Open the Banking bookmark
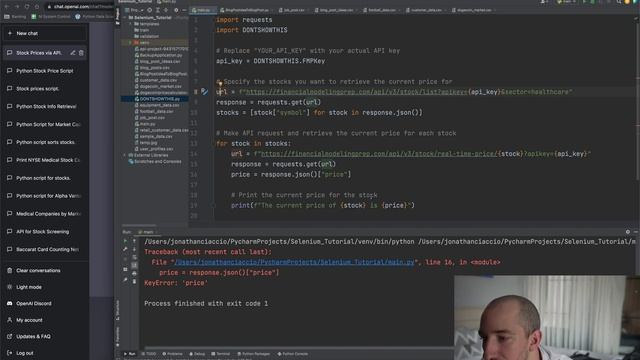 pos(15,17)
